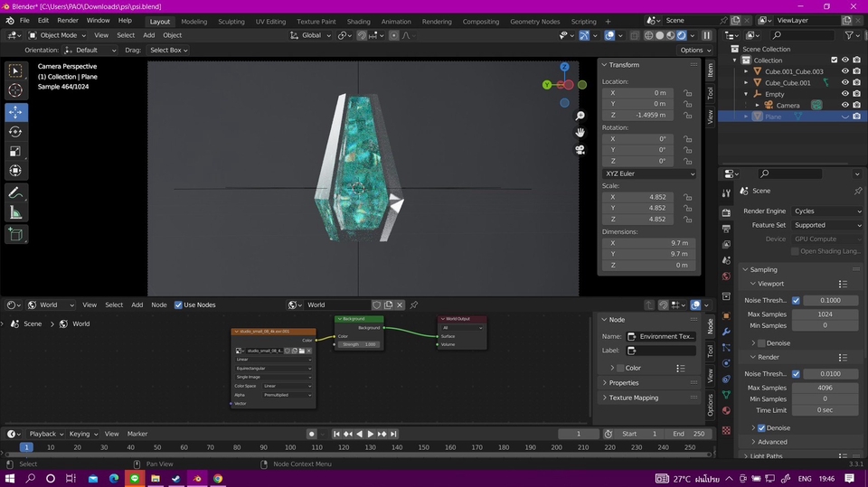Open the Playback popover
This screenshot has height=487, width=868.
tap(46, 434)
